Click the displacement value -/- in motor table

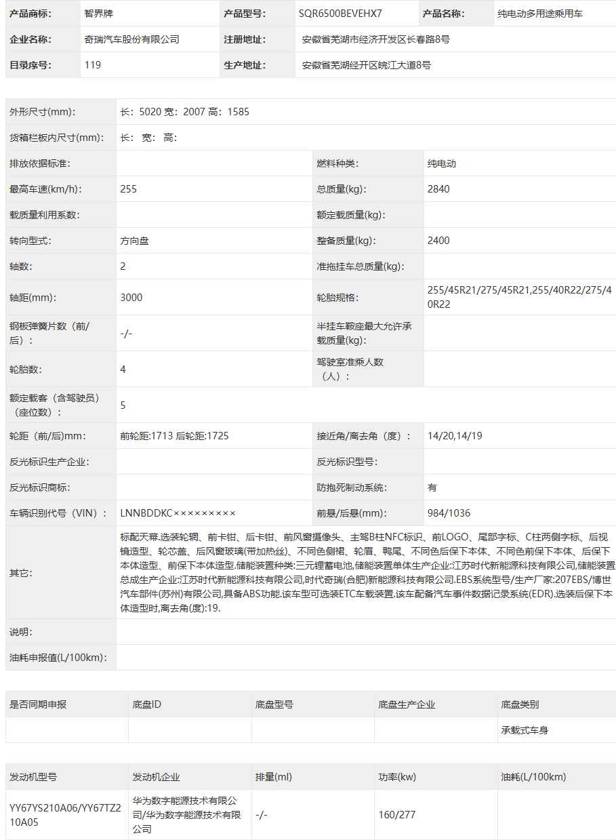click(262, 814)
